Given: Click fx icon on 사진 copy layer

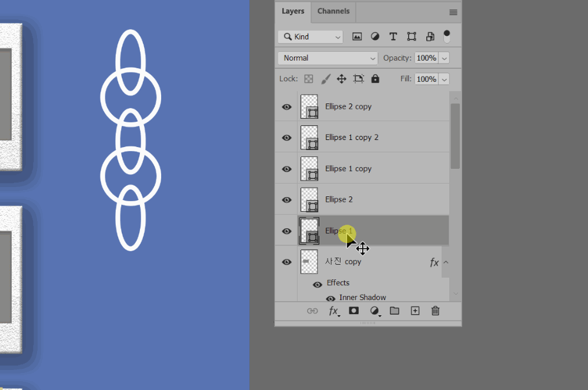Looking at the screenshot, I should click(x=435, y=262).
